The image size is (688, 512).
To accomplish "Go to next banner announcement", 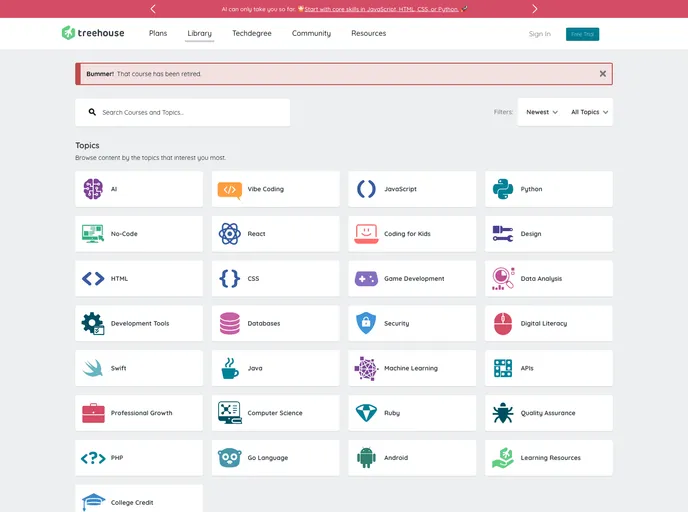I will point(534,9).
